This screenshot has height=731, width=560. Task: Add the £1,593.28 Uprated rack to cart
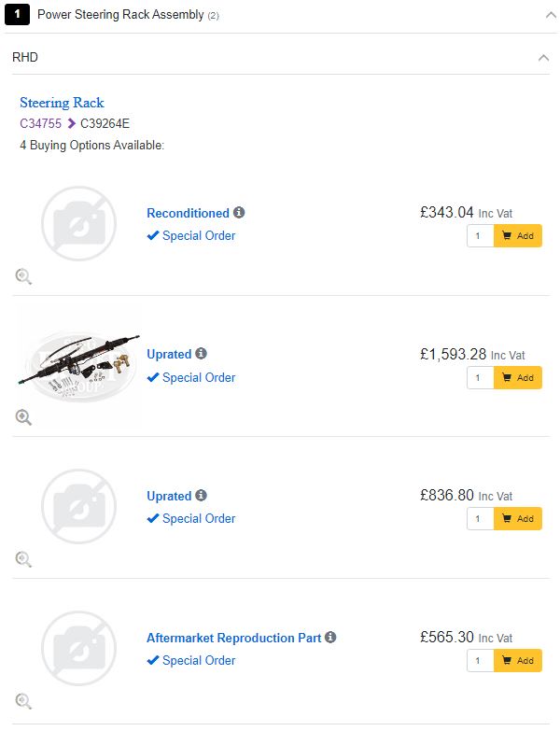[517, 378]
